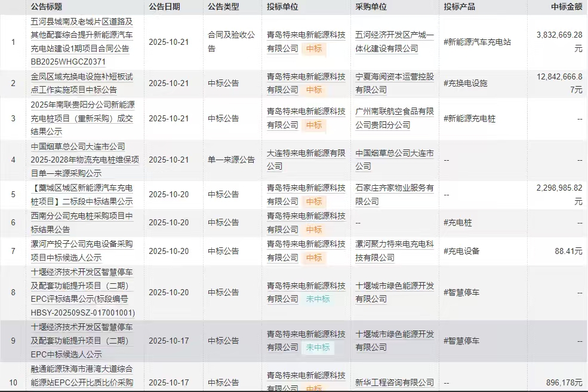This screenshot has width=588, height=392.
Task: Click bidder 青岛特来电新能源科技有限公司 in row 1
Action: click(306, 42)
